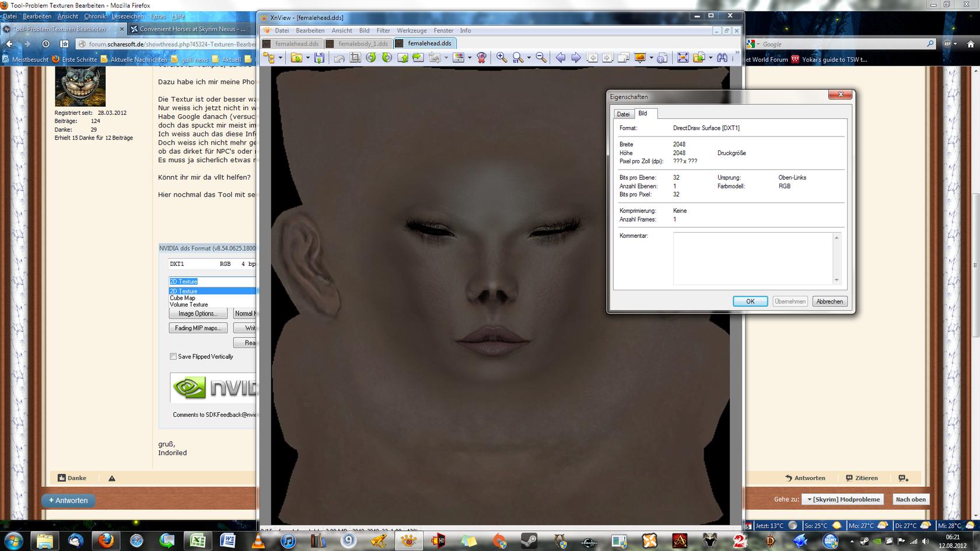This screenshot has width=980, height=551.
Task: Click the binoculars search icon
Action: pos(722,57)
